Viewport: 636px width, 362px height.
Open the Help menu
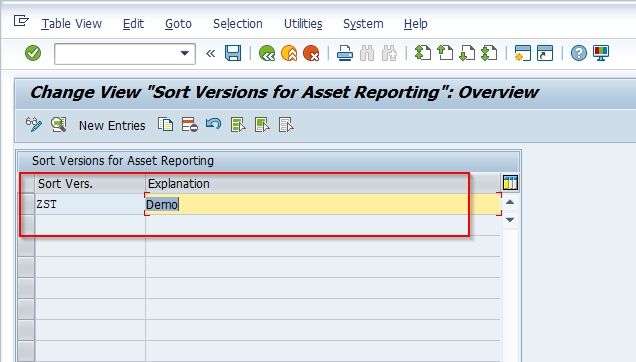tap(415, 24)
